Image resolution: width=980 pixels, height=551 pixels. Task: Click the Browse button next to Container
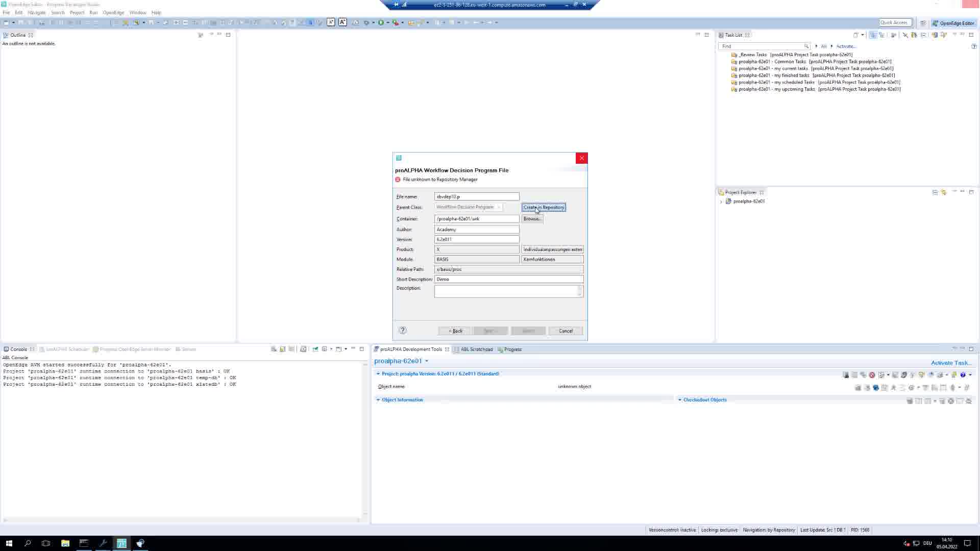pos(532,219)
